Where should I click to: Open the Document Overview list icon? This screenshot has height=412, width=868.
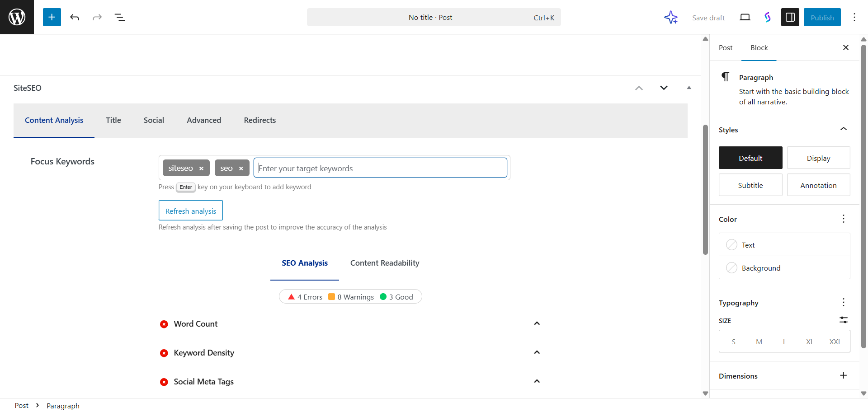[120, 17]
